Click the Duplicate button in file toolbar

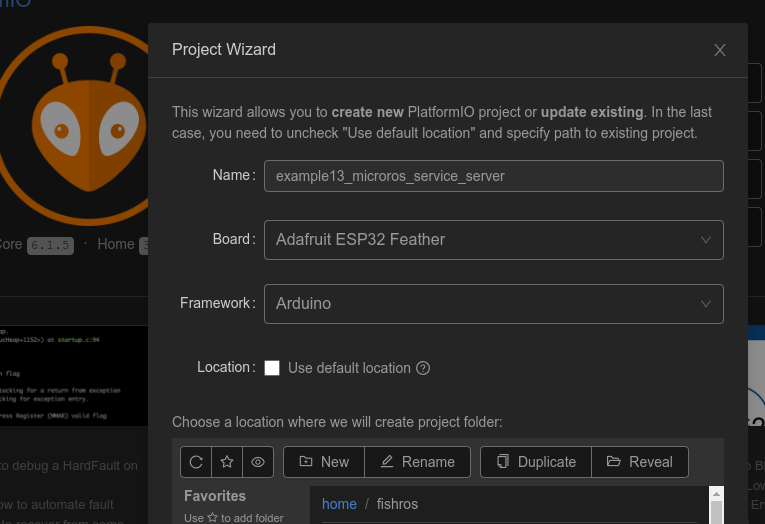tap(536, 462)
